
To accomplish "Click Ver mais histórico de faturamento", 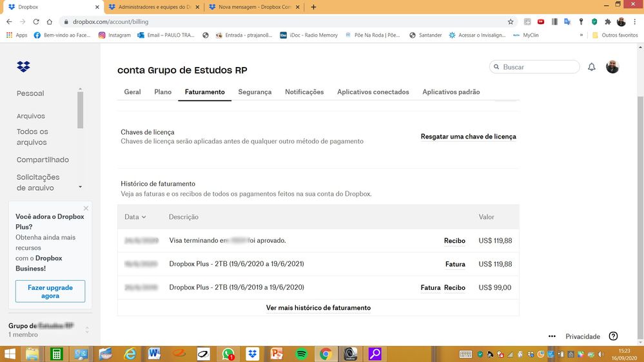I will pos(318,308).
